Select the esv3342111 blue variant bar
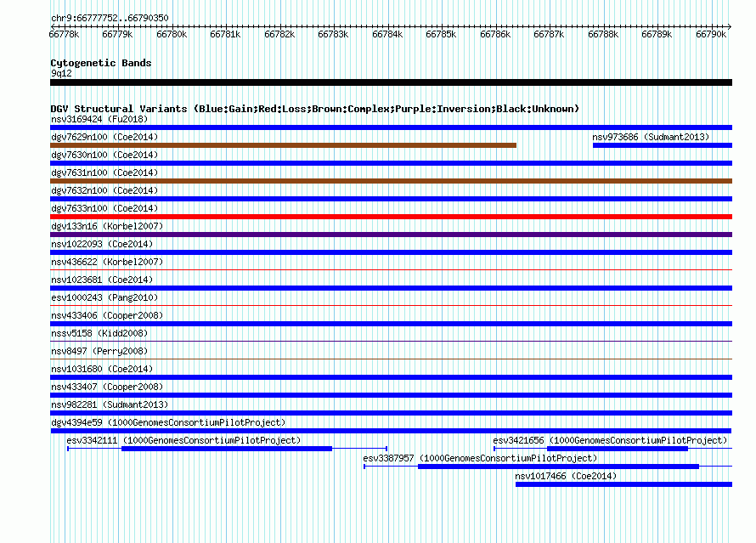This screenshot has height=543, width=756. (227, 449)
